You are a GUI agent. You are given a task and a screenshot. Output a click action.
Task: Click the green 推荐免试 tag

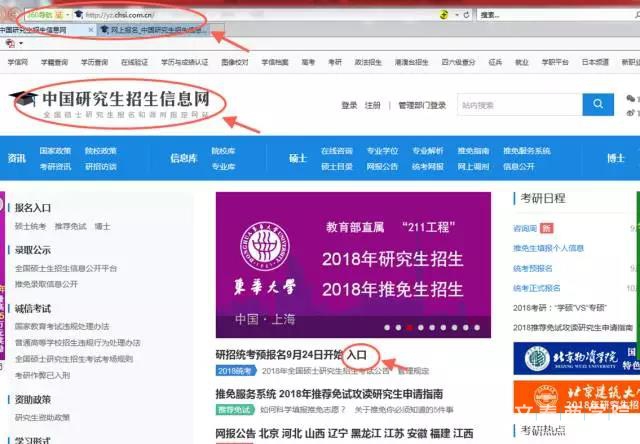click(235, 409)
